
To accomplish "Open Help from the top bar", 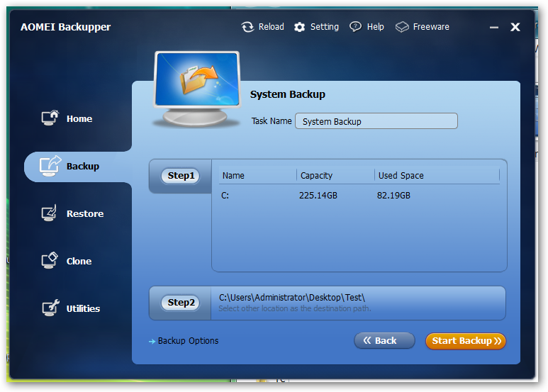I will click(375, 27).
